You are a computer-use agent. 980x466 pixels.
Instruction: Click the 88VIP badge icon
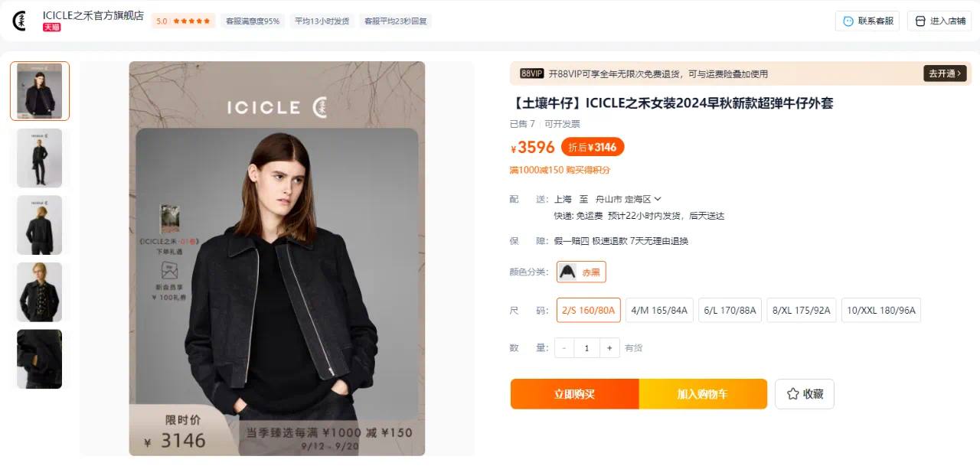click(x=531, y=73)
